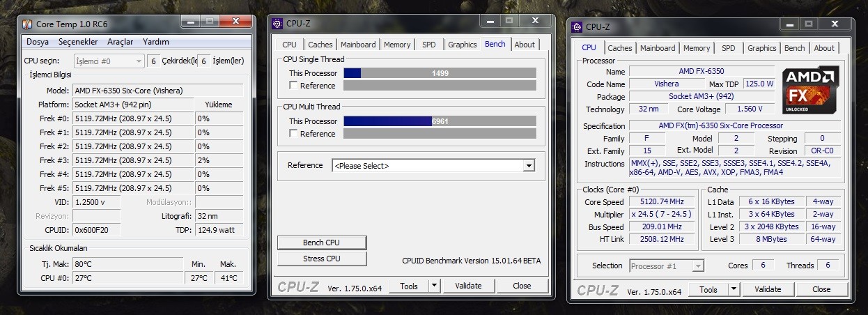
Task: Switch to Caches tab in Bench window
Action: [x=320, y=45]
